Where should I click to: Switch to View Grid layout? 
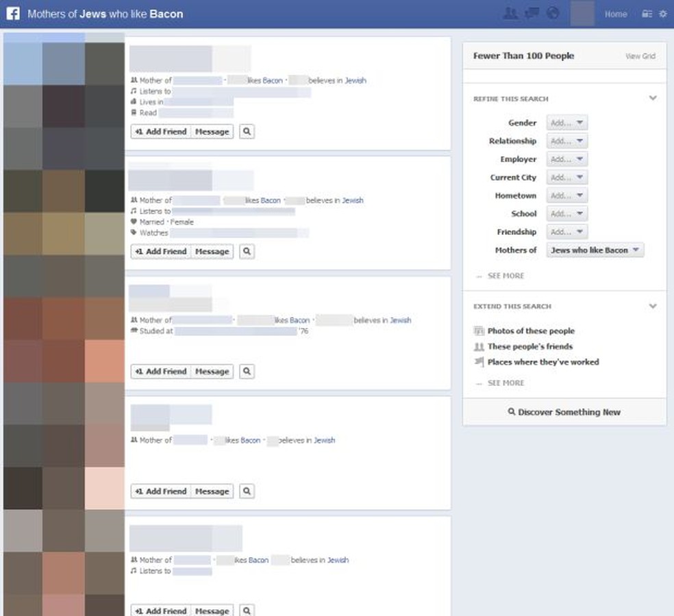[x=640, y=56]
